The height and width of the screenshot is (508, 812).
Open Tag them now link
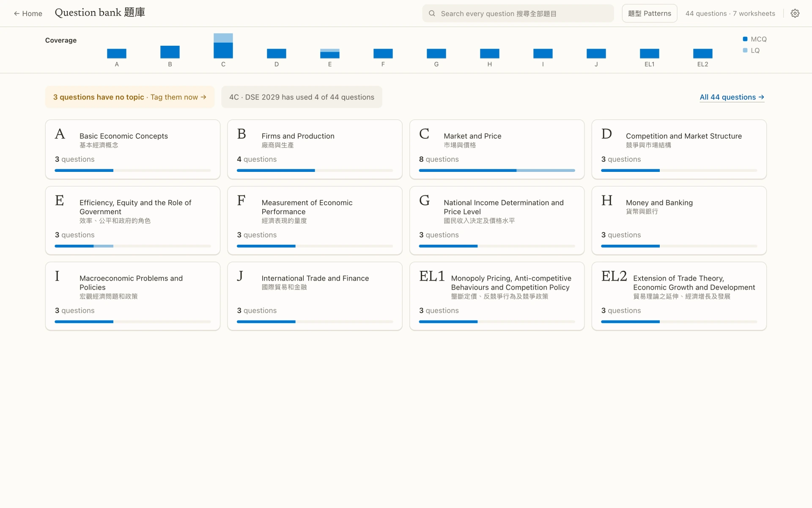(178, 97)
